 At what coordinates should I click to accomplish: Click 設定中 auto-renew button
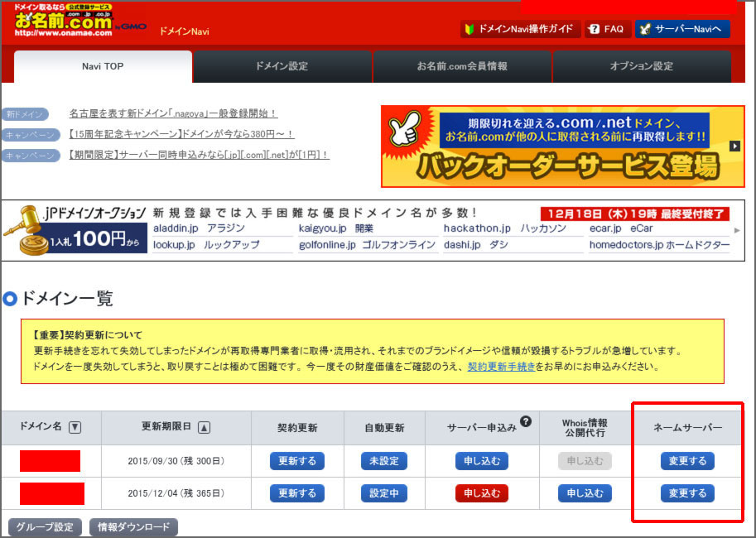point(383,493)
